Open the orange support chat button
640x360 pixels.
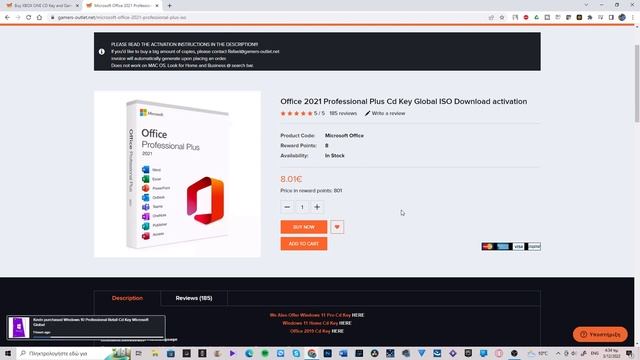point(600,334)
